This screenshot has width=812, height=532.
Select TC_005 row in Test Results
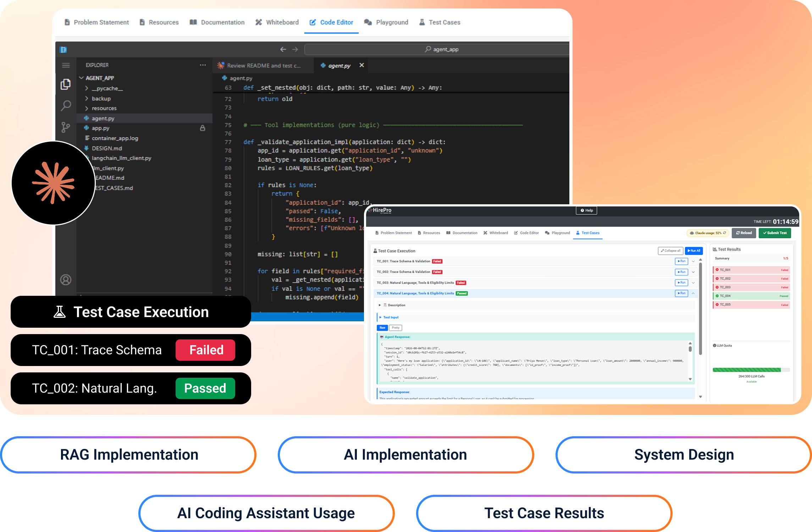tap(752, 305)
